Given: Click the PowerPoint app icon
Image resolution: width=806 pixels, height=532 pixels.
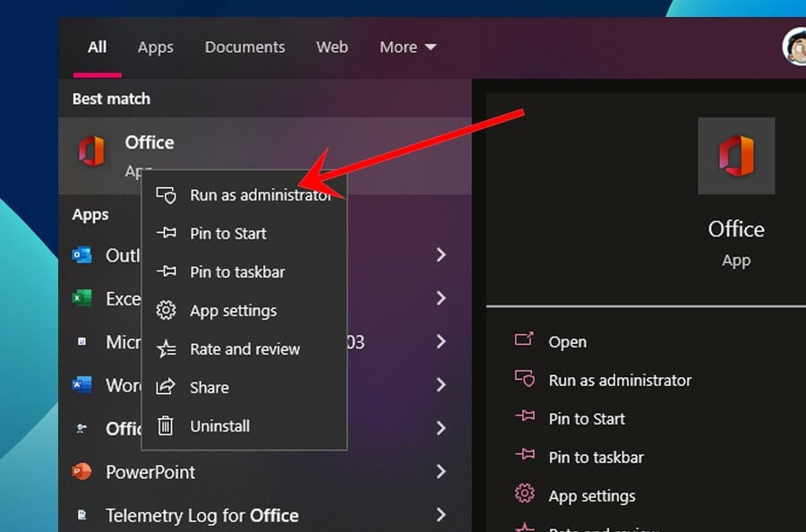Looking at the screenshot, I should coord(81,471).
